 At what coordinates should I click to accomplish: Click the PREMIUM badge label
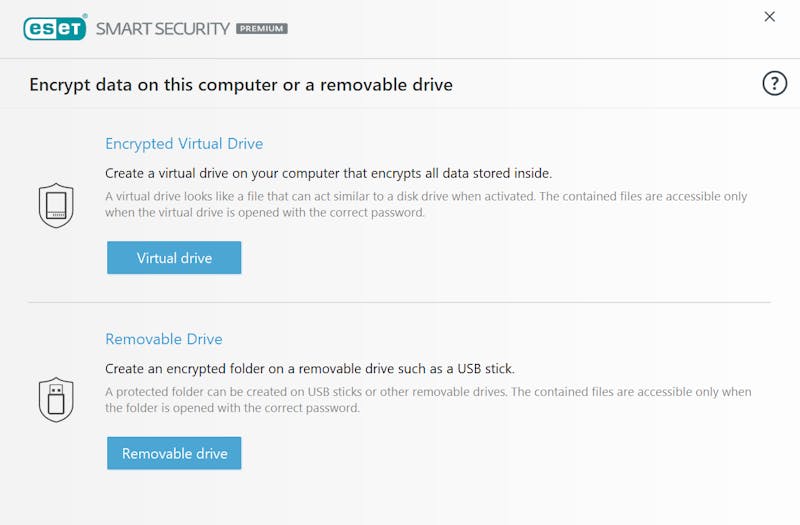[x=262, y=29]
